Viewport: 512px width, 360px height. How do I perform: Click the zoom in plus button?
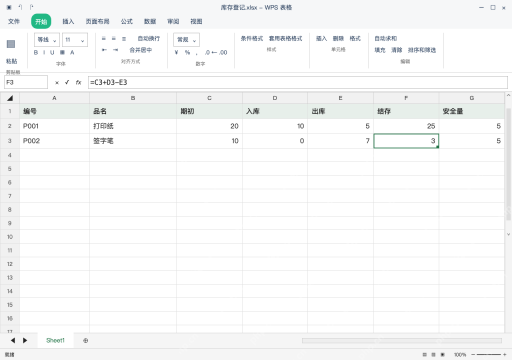(x=505, y=354)
